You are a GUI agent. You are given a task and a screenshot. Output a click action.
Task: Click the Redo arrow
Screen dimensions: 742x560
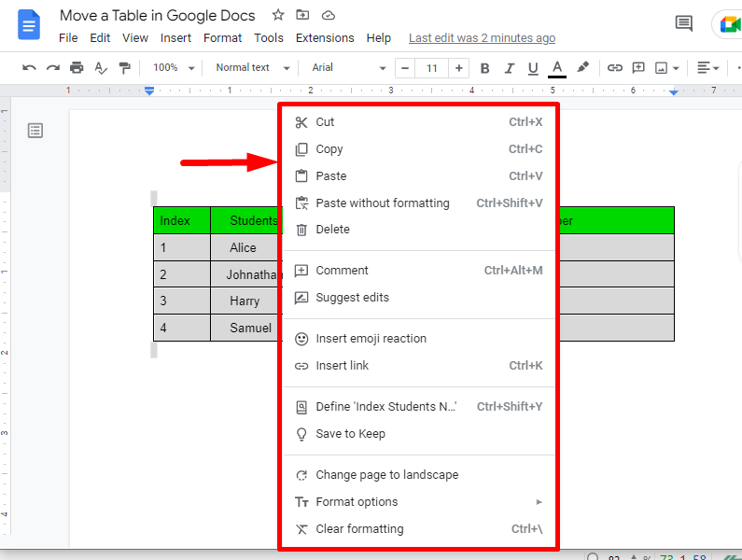click(x=53, y=68)
